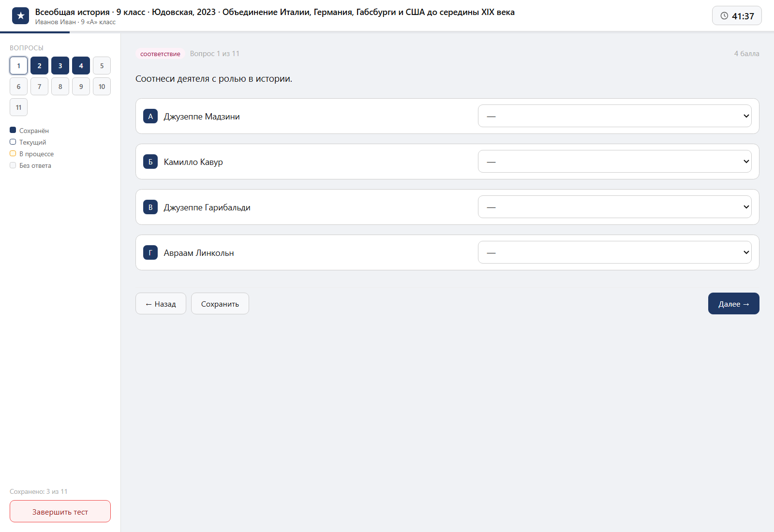Image resolution: width=774 pixels, height=532 pixels.
Task: Click the Назад button
Action: [x=161, y=304]
